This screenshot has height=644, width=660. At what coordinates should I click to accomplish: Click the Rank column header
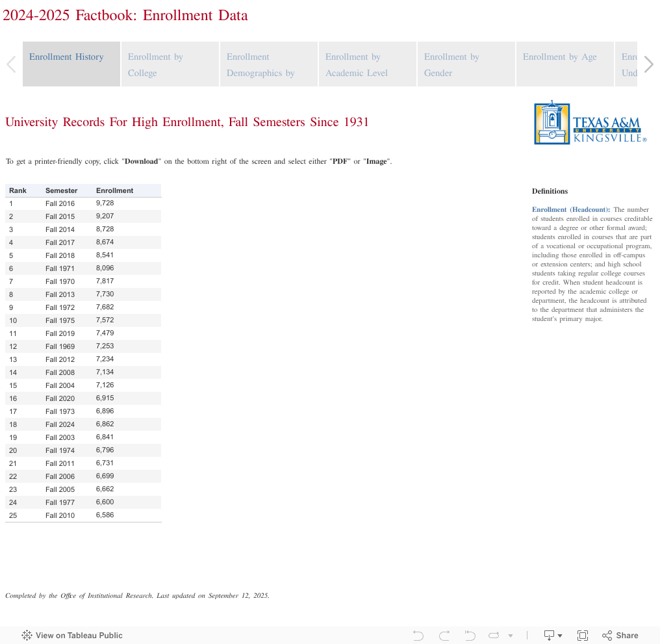(18, 190)
